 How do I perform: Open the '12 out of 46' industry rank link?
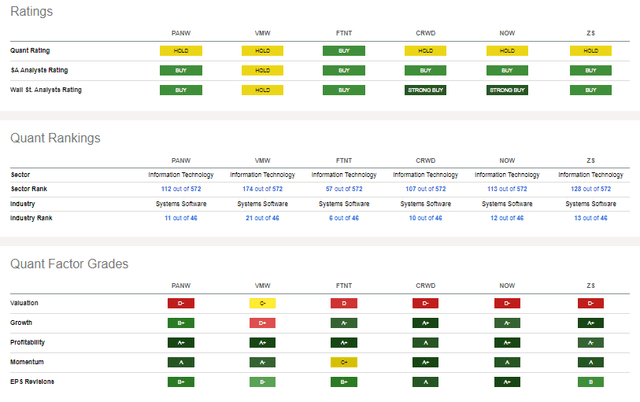coord(507,218)
